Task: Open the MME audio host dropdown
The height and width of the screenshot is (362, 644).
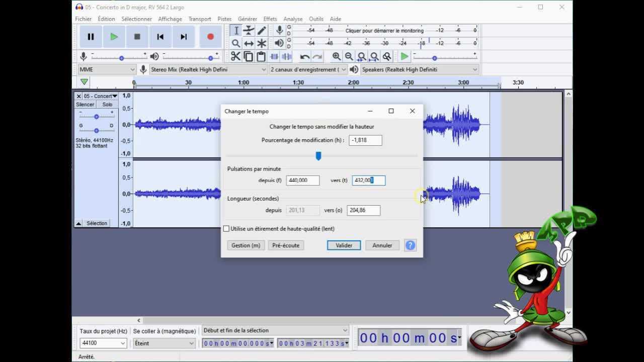Action: click(x=107, y=69)
